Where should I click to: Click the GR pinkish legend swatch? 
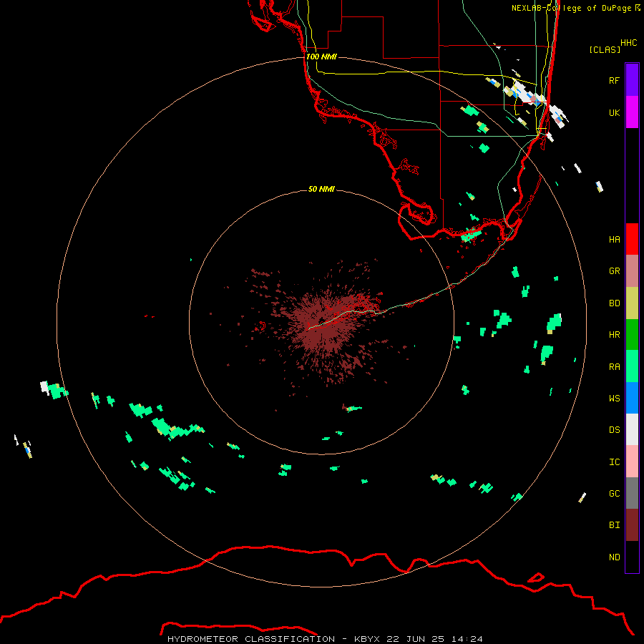click(632, 271)
